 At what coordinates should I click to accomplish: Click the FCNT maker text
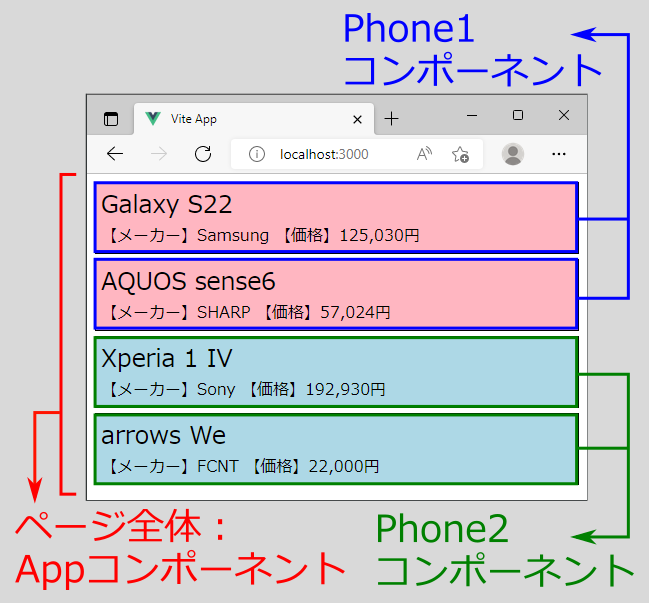218,466
